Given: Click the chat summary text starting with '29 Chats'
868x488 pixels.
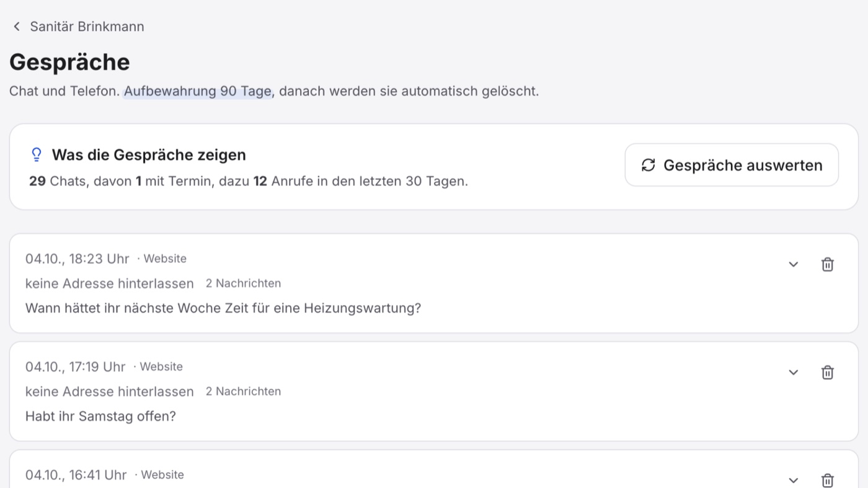Looking at the screenshot, I should [249, 182].
